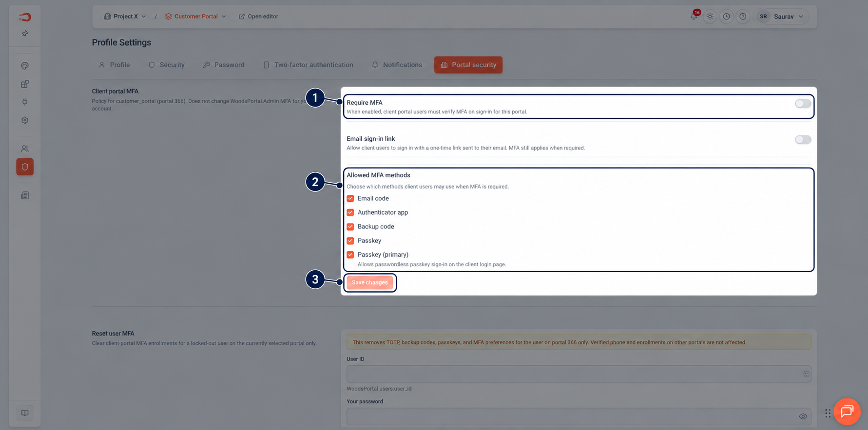Open the palette theme icon in sidebar
This screenshot has width=868, height=430.
coord(25,66)
